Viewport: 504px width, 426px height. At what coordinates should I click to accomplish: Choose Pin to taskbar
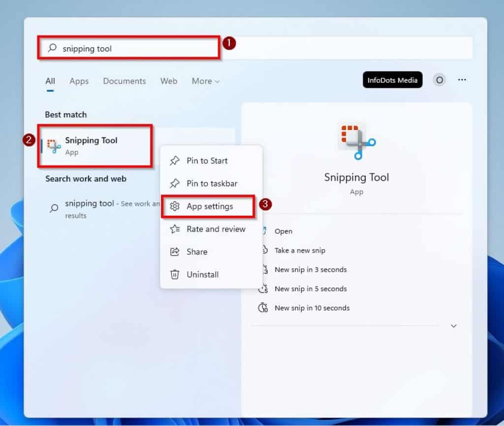pos(211,184)
